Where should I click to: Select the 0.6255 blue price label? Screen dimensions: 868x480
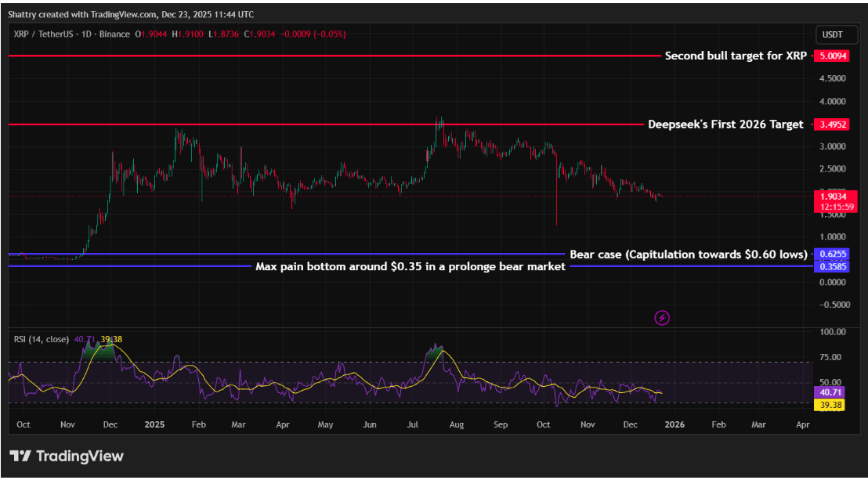(x=831, y=254)
